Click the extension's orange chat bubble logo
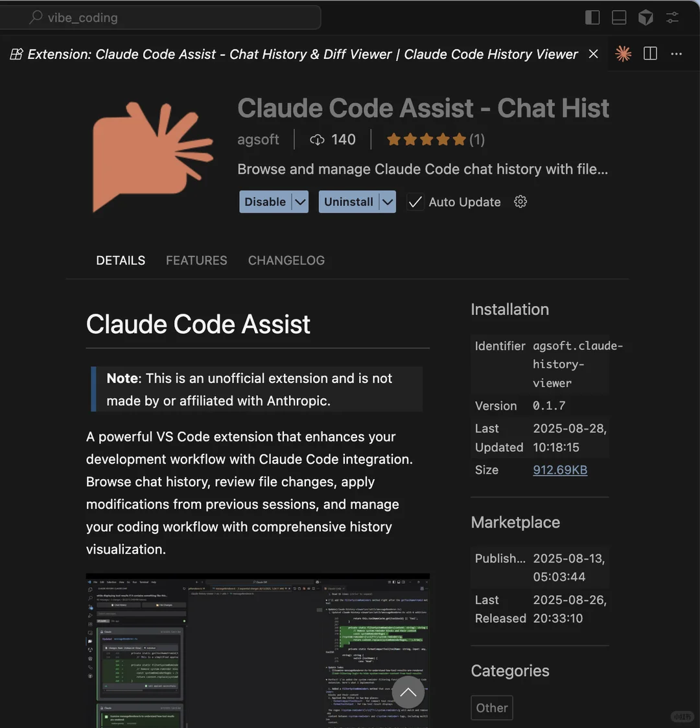700x728 pixels. click(x=153, y=157)
